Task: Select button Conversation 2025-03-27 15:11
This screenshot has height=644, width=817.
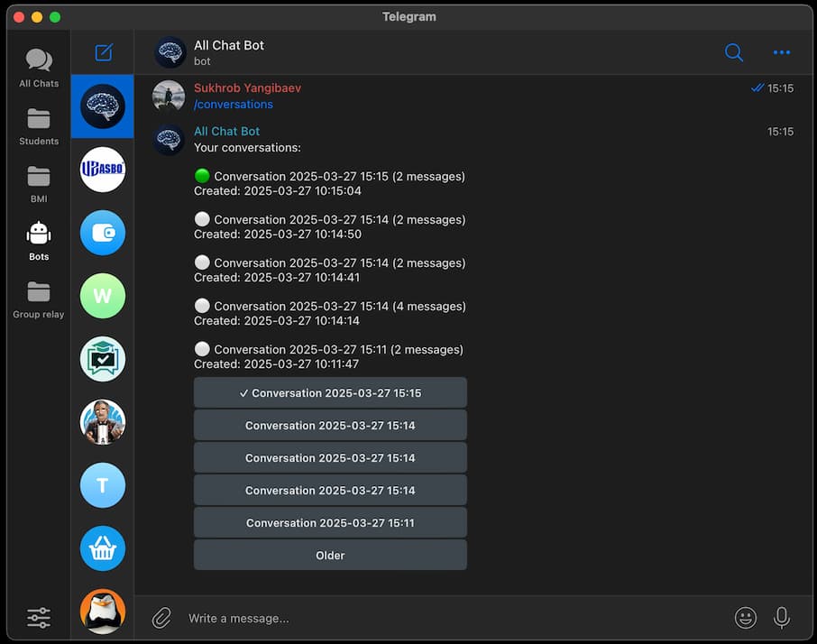Action: click(x=330, y=522)
